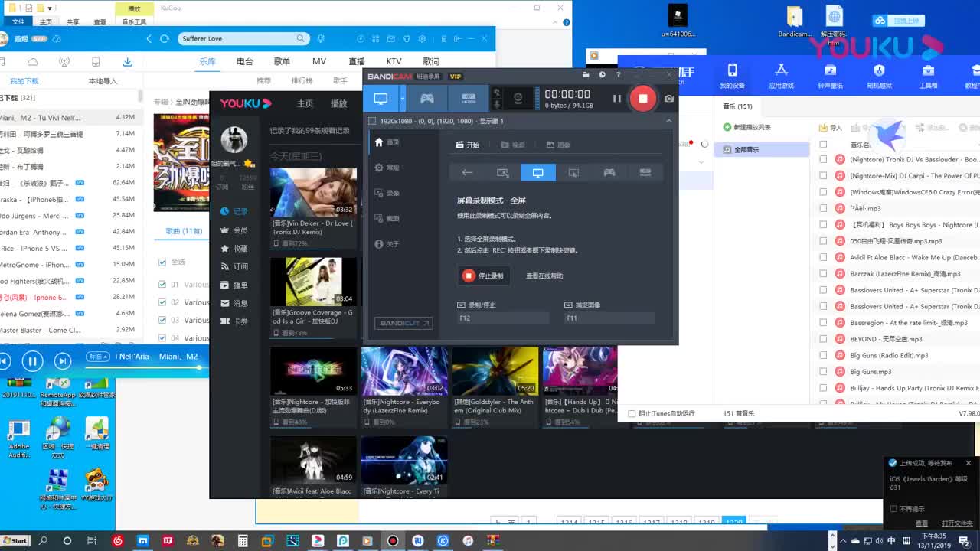
Task: Open Bandicam help question mark
Action: pos(619,75)
